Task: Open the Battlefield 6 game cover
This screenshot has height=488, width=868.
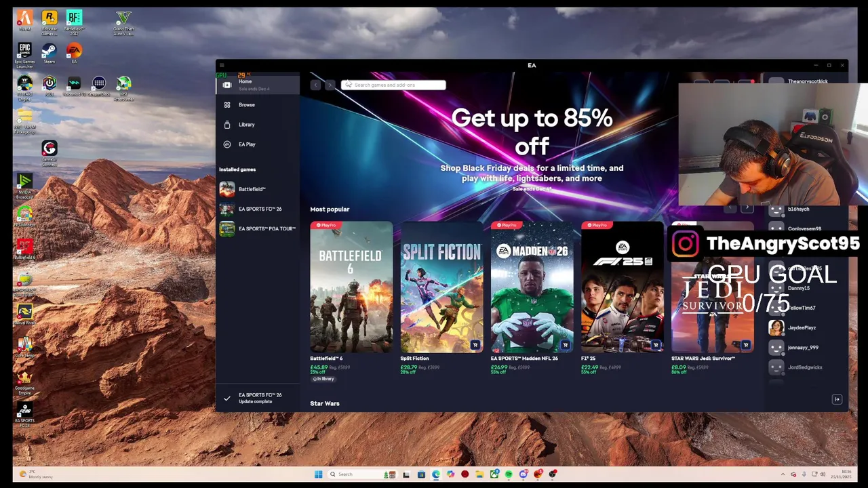Action: pos(351,287)
